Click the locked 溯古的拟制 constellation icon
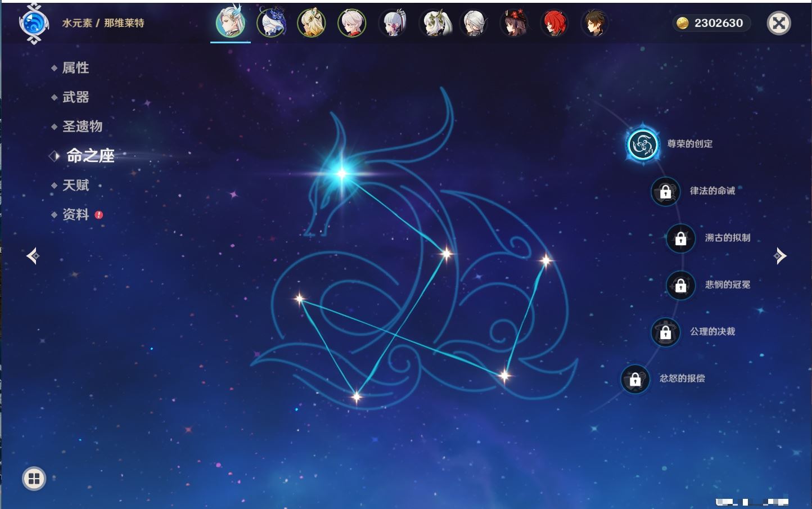Image resolution: width=812 pixels, height=509 pixels. [680, 238]
